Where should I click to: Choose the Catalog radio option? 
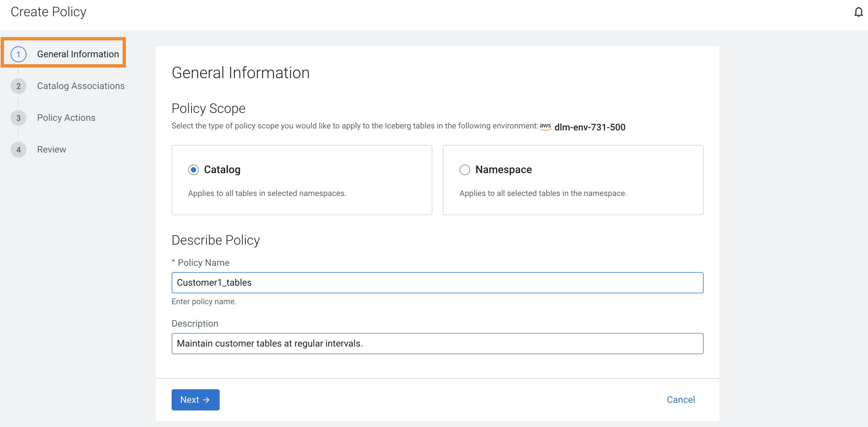coord(193,170)
